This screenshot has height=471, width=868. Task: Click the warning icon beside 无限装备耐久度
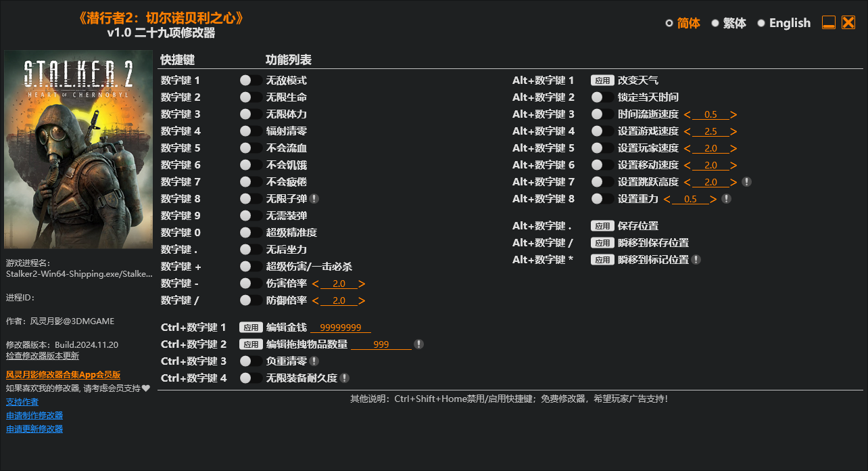click(343, 378)
